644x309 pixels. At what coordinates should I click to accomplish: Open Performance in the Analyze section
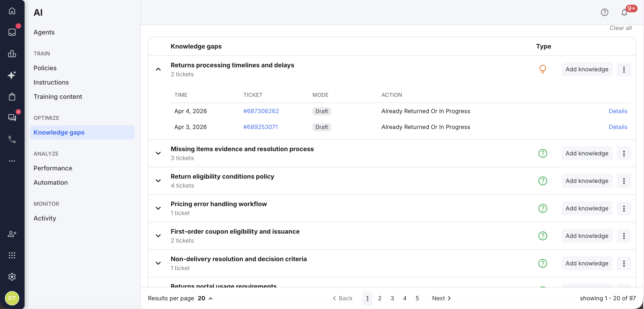pos(53,168)
